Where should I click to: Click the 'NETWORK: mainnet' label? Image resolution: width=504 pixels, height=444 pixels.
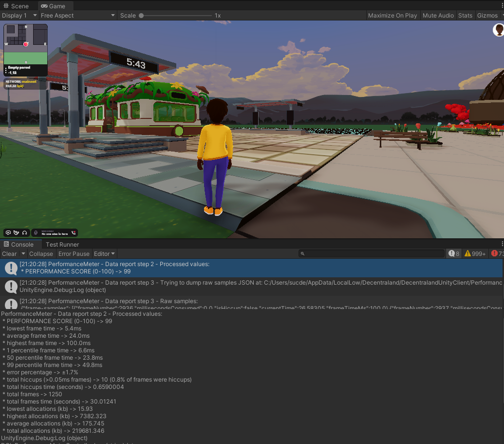pyautogui.click(x=21, y=82)
